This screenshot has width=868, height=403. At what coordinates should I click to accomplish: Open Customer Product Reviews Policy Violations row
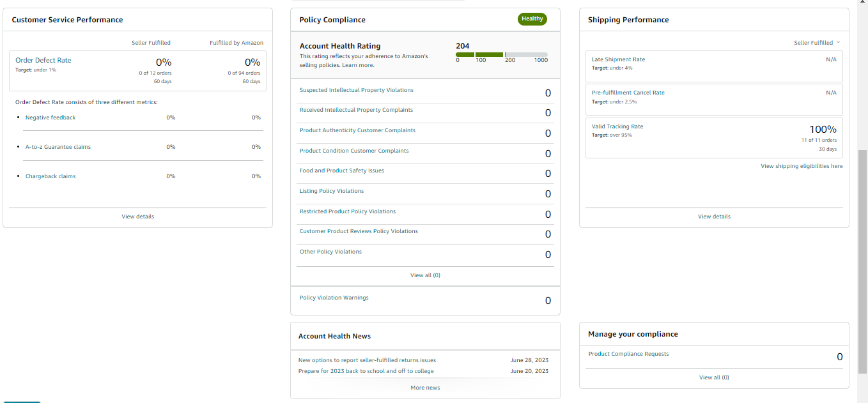pyautogui.click(x=425, y=234)
